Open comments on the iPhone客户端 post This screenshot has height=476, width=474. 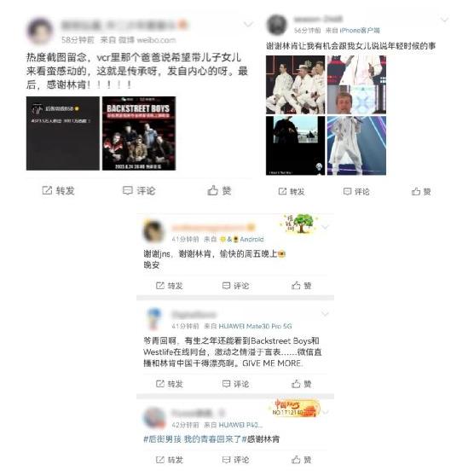(356, 192)
